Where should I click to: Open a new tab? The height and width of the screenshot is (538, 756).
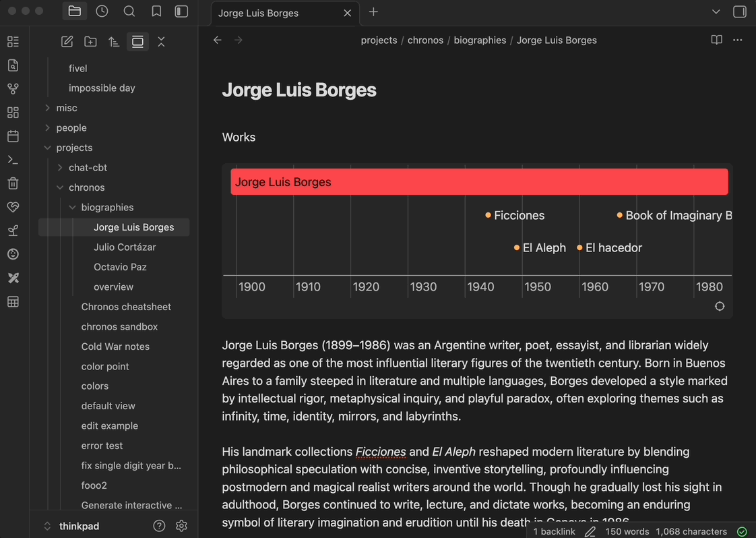374,12
